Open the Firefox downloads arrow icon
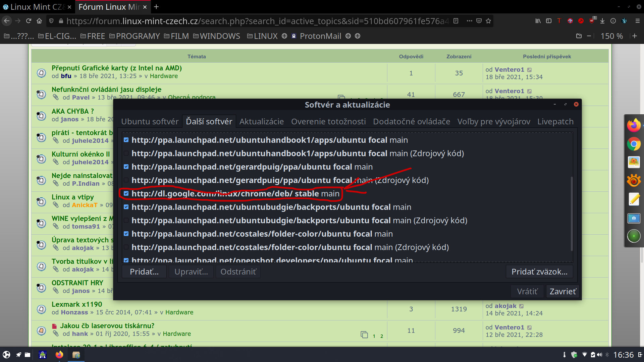644x362 pixels. click(x=602, y=21)
